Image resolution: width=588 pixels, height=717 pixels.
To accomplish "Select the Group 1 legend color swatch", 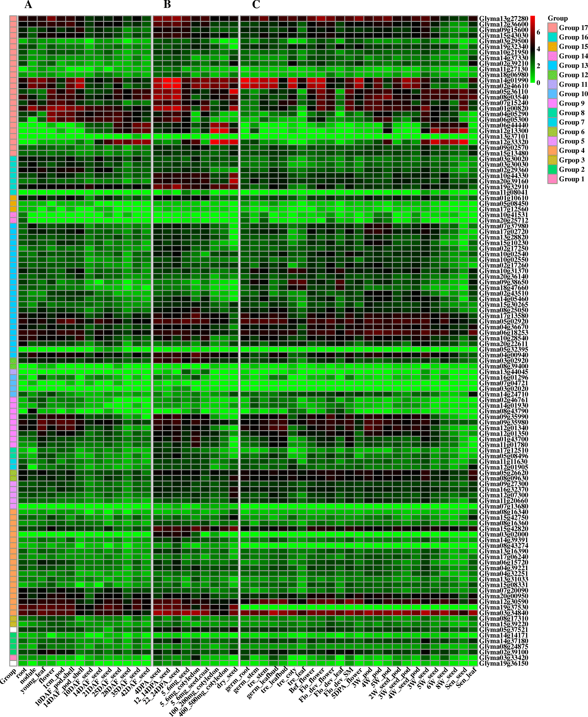I will point(552,179).
